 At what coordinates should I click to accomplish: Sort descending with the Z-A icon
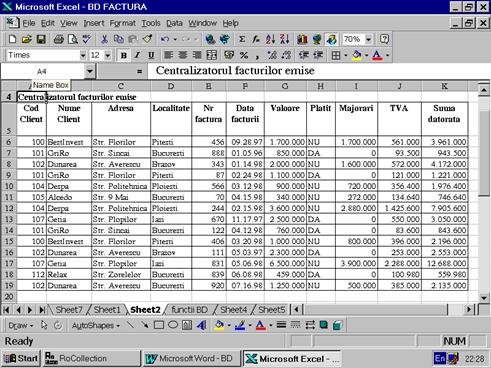click(x=284, y=39)
